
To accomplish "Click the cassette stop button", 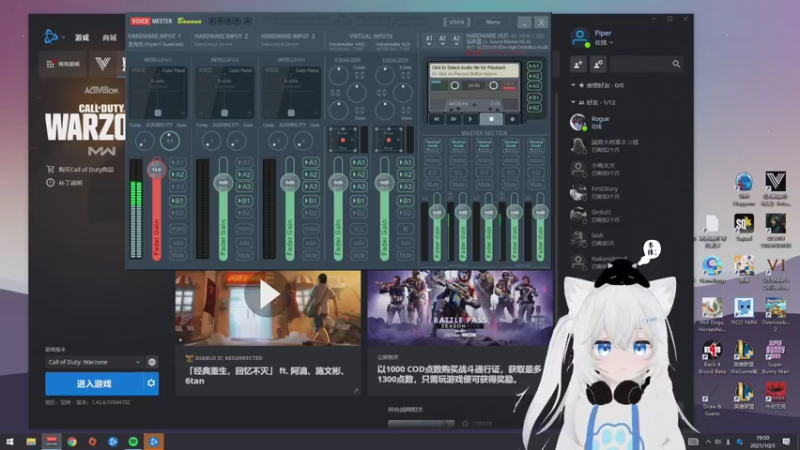I will (491, 119).
